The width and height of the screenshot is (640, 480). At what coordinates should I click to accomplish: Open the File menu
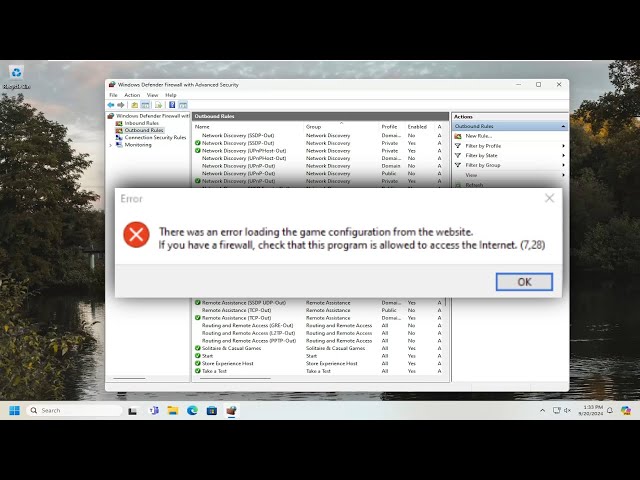coord(113,95)
